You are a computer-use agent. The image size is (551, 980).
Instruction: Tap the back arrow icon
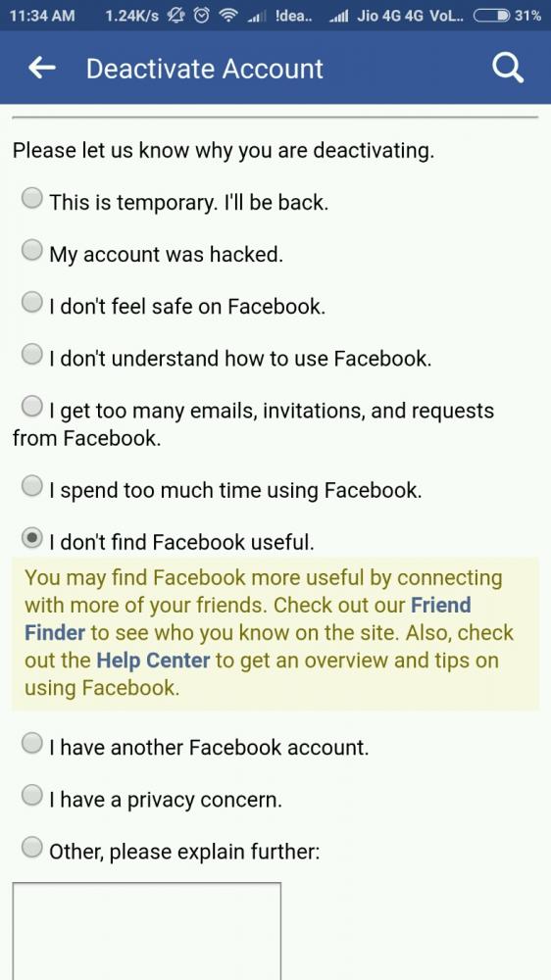click(42, 68)
